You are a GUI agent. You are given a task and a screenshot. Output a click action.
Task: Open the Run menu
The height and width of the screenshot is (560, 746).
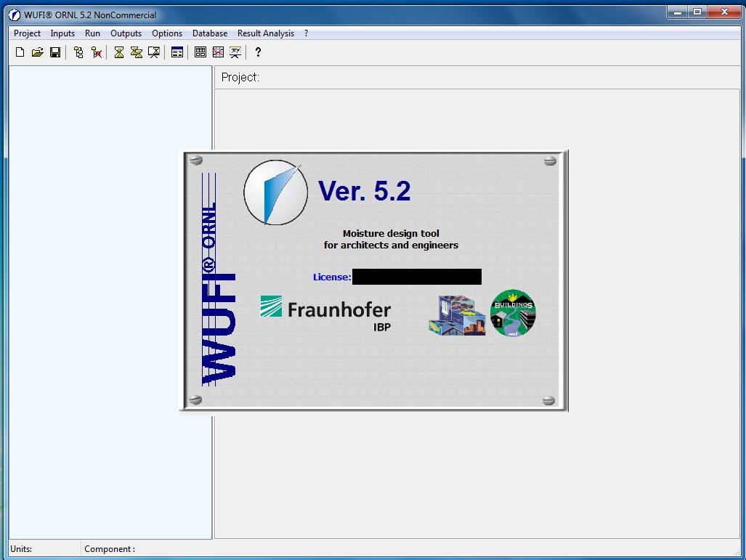click(92, 33)
